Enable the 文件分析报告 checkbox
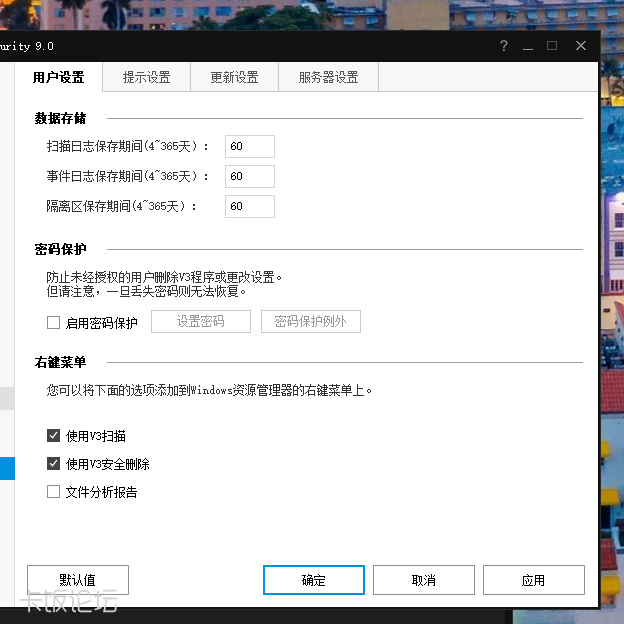The width and height of the screenshot is (624, 624). pos(53,491)
